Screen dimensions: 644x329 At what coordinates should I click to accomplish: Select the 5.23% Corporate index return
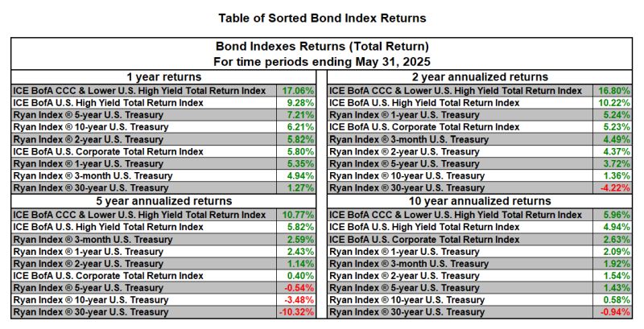tap(616, 127)
